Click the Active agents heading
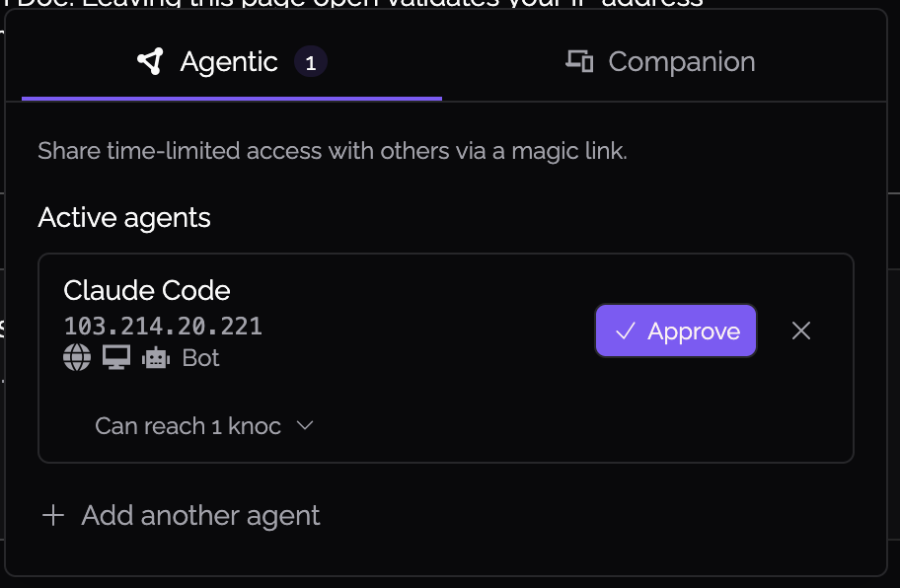Screen dimensions: 900x588 [124, 218]
